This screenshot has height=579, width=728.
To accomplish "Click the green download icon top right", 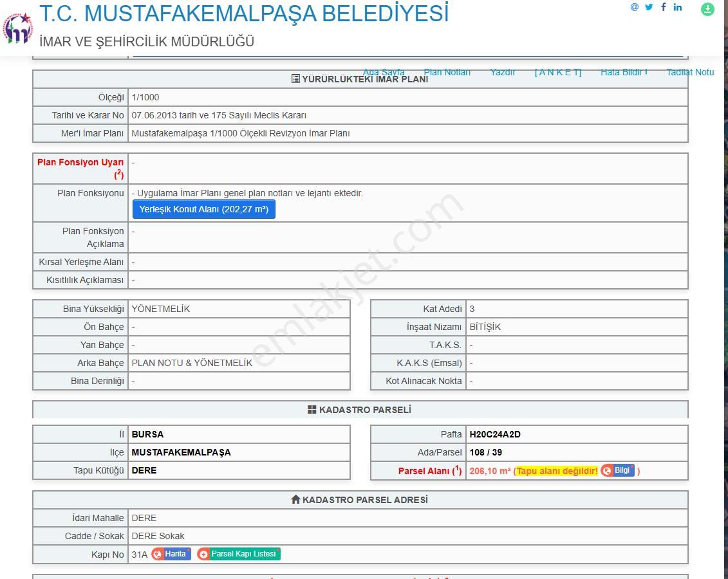I will click(707, 10).
